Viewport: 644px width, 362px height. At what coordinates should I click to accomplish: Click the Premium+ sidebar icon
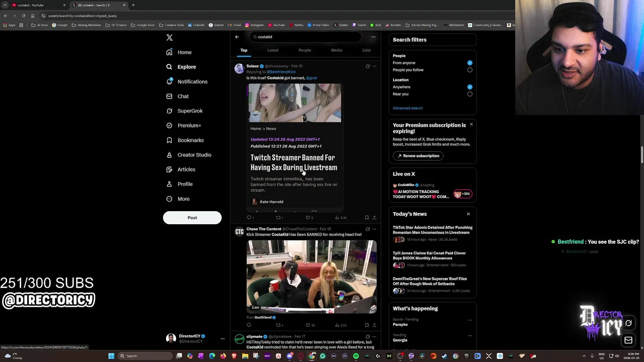coord(170,125)
